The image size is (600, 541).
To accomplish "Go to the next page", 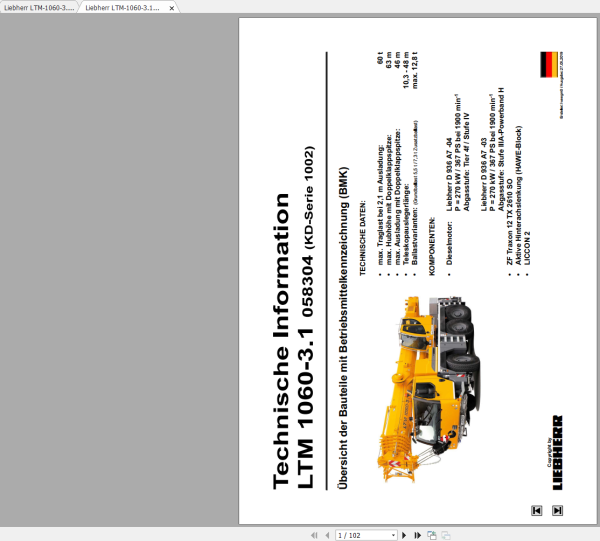I will point(404,535).
